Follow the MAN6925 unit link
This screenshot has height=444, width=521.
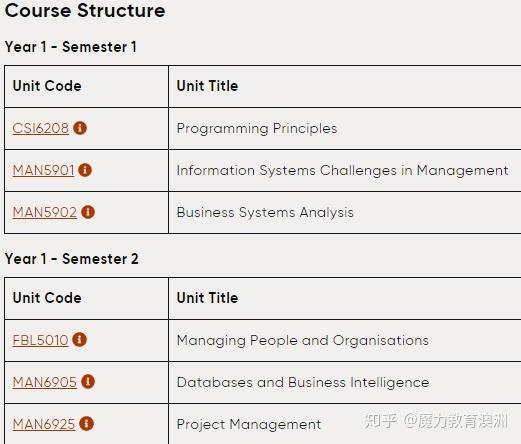coord(44,424)
